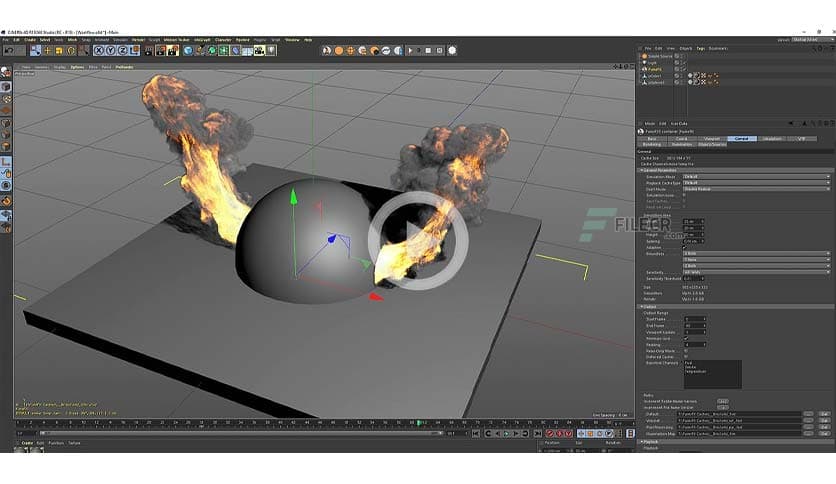The height and width of the screenshot is (484, 836).
Task: Click the Default cache path field
Action: (x=739, y=414)
